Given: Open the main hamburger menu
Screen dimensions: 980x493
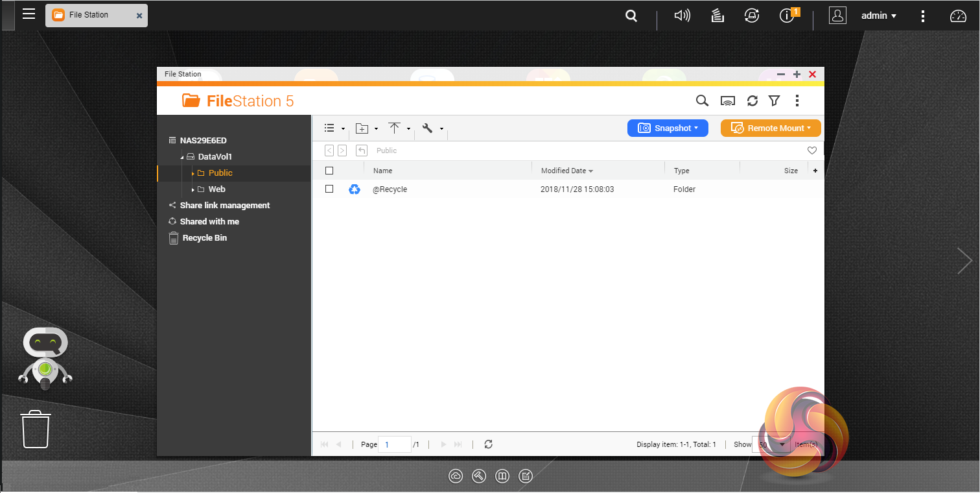Looking at the screenshot, I should (x=29, y=14).
